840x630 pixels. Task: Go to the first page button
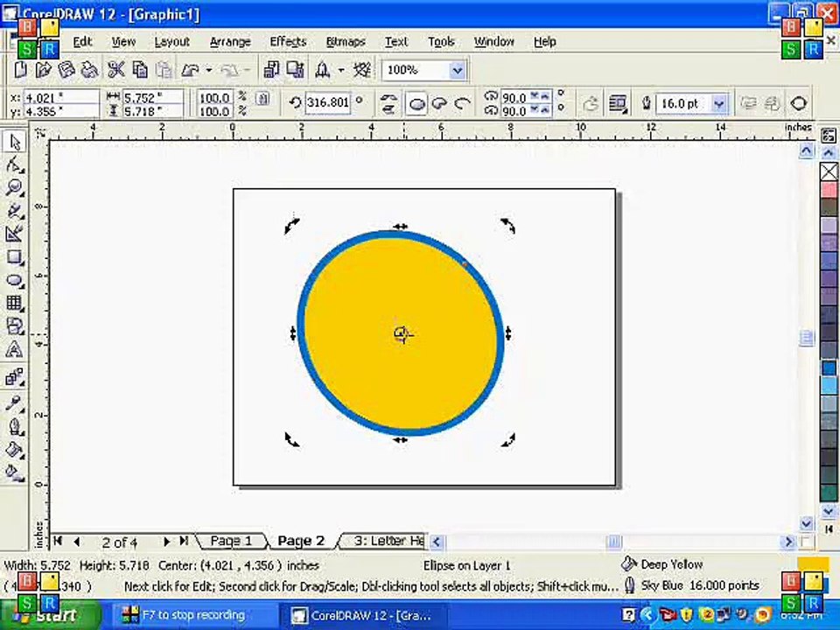click(x=58, y=542)
